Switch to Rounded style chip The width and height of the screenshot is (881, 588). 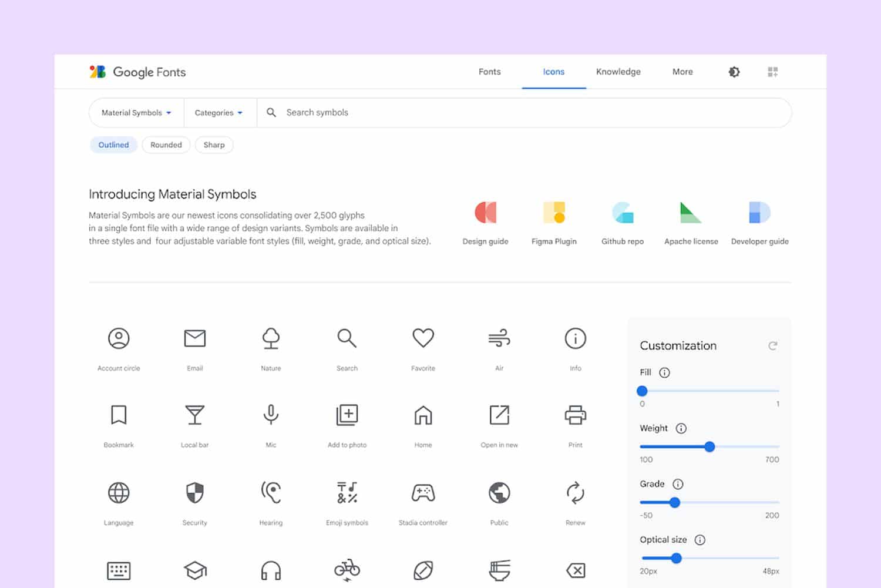tap(166, 145)
